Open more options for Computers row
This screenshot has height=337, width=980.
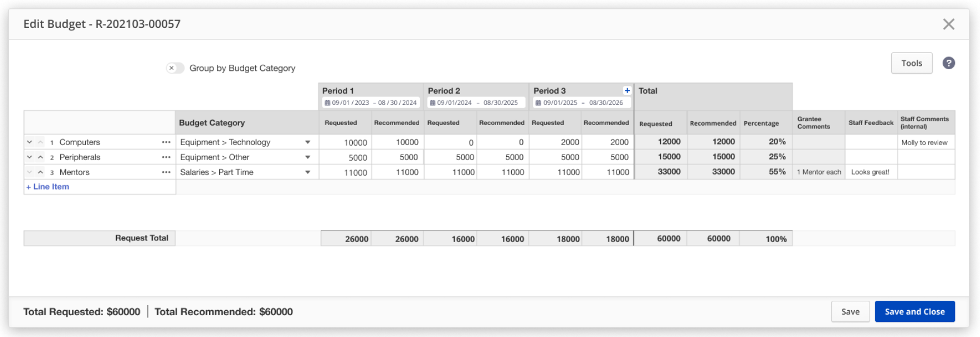[x=166, y=142]
